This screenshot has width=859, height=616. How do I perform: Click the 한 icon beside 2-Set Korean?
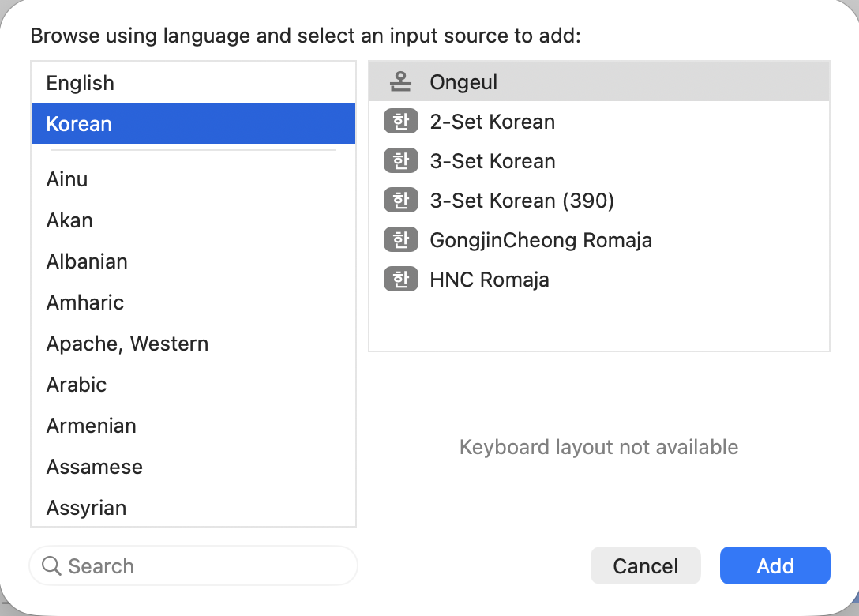401,121
